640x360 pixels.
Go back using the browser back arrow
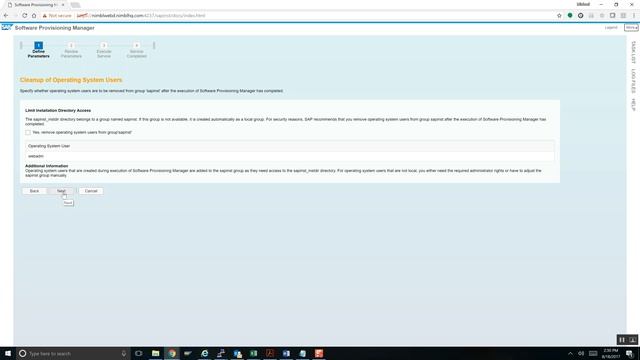(x=6, y=16)
